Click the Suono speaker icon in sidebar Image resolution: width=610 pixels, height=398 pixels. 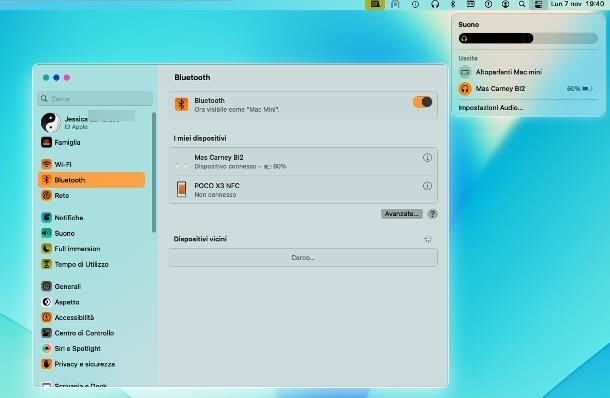46,233
